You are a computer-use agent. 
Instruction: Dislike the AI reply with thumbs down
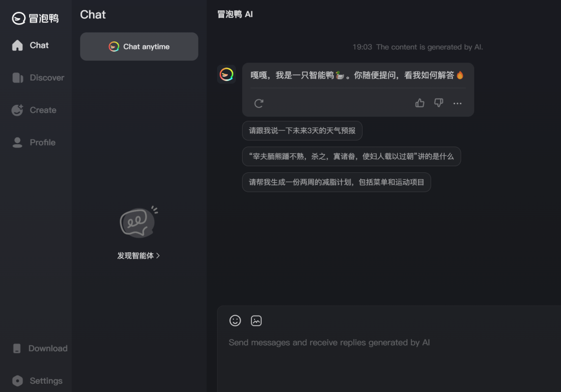pos(438,103)
